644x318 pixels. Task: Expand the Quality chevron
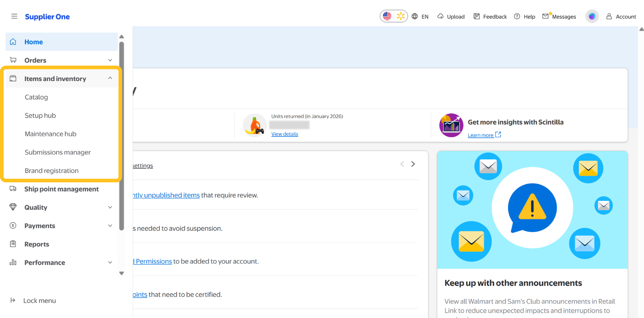(x=110, y=207)
